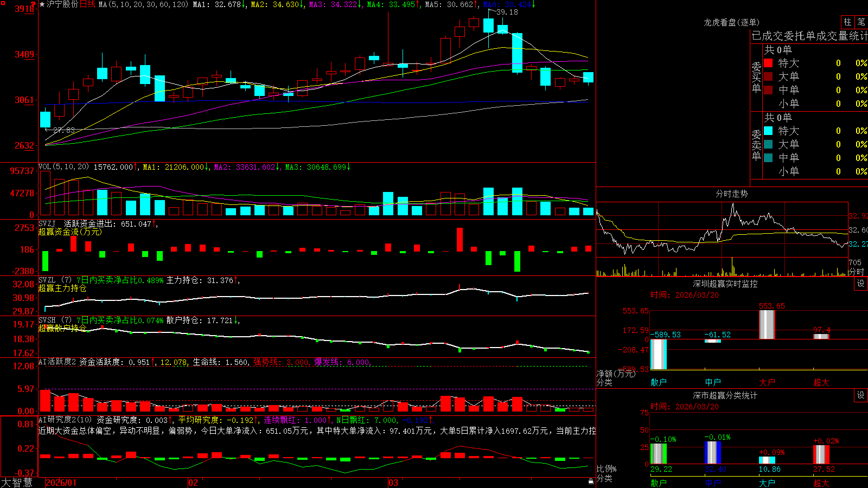Image resolution: width=868 pixels, height=488 pixels.
Task: Click the 生命线: 1.560 label
Action: pyautogui.click(x=221, y=362)
